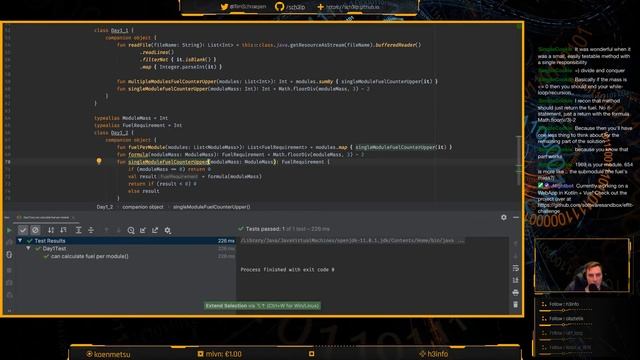Toggle show ignored tests button
This screenshot has width=640, height=360.
(36, 230)
